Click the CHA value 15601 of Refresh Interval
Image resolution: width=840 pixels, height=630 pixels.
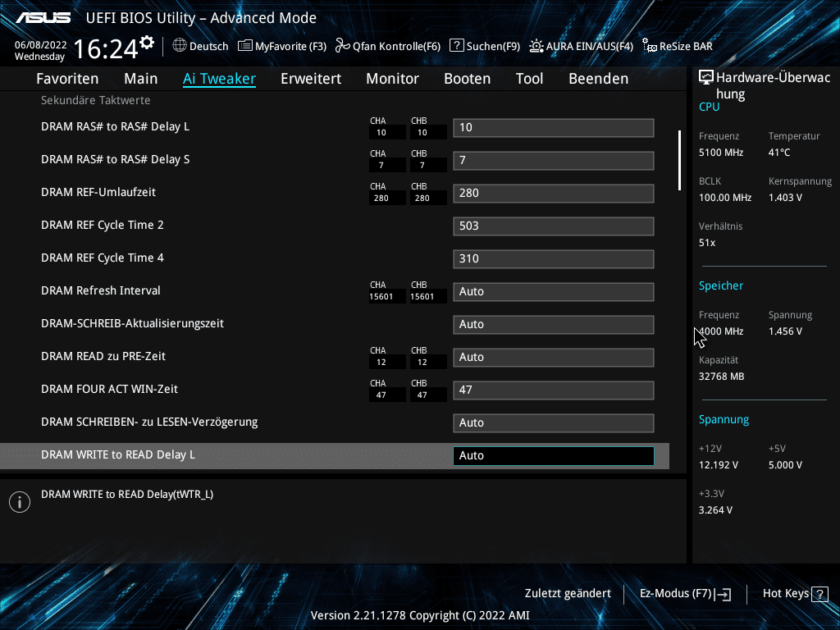pyautogui.click(x=381, y=297)
